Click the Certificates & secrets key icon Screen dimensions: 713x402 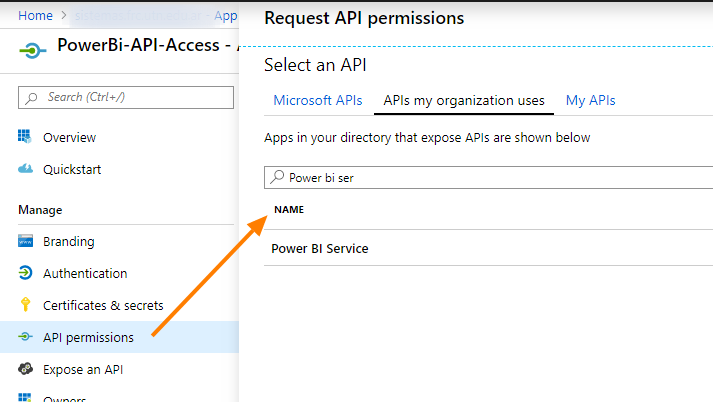tap(25, 304)
